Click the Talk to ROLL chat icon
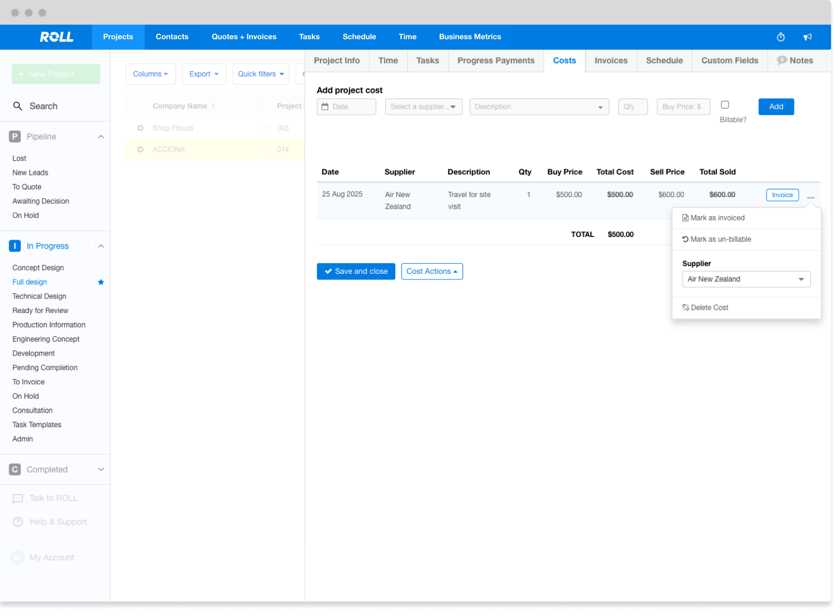The image size is (840, 616). (x=18, y=498)
